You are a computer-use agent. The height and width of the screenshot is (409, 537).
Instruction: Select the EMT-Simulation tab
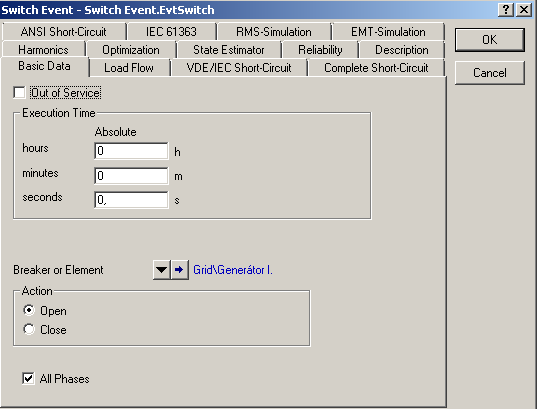388,32
